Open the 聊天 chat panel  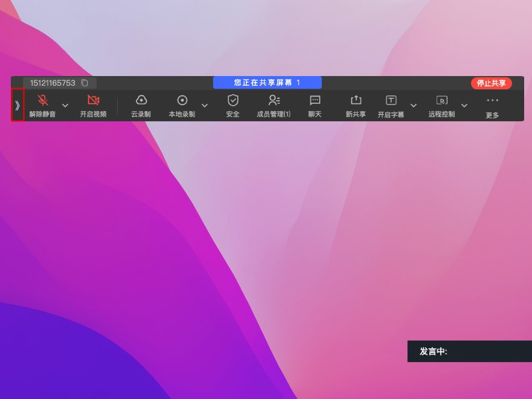click(315, 106)
